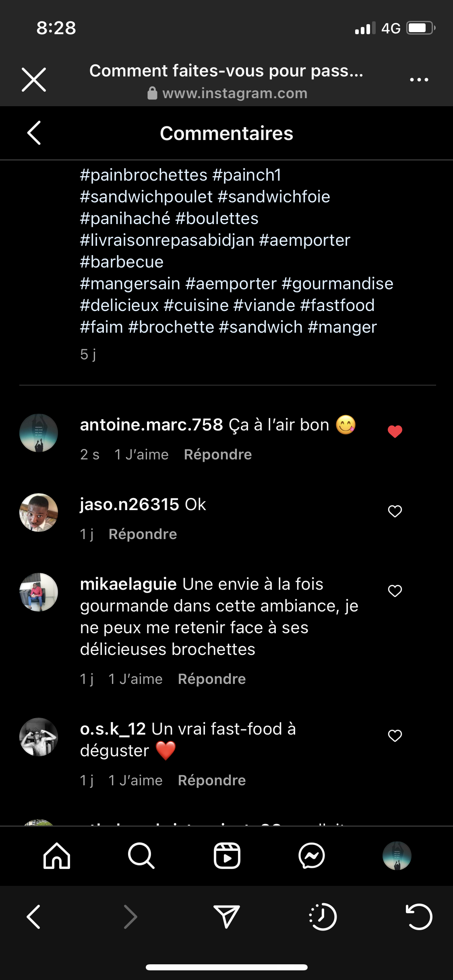Reply to mikaelaguie's comment via Répondre
Screen dimensions: 453x980
click(212, 679)
